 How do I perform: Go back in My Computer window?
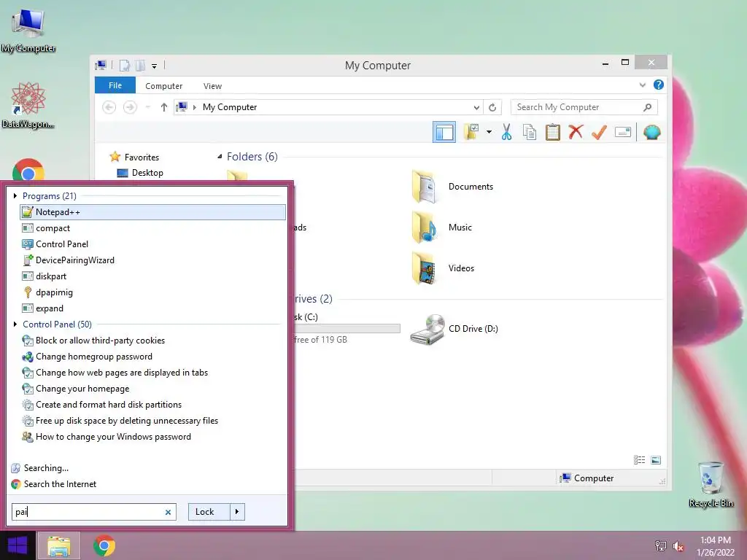point(109,107)
